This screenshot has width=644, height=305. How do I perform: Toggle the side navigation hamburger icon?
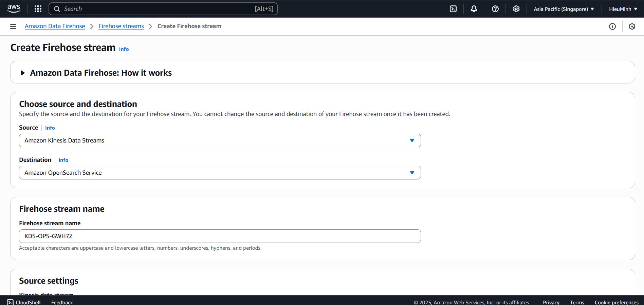click(x=13, y=26)
